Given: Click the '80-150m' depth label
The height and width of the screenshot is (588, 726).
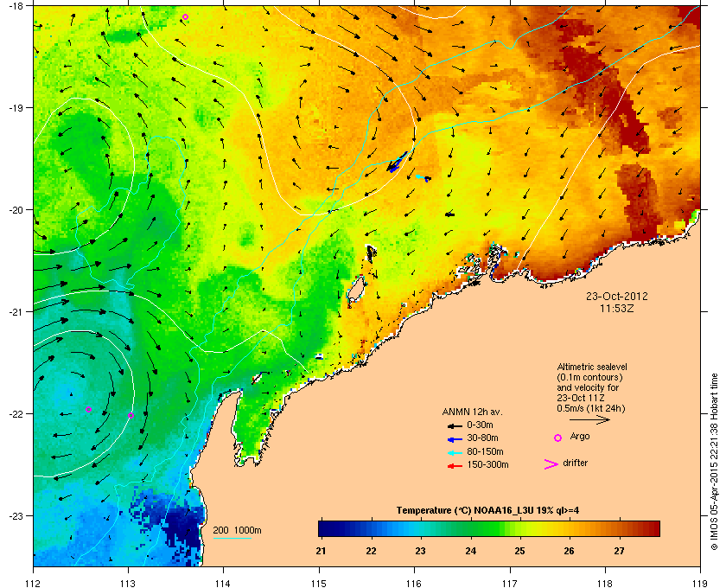Looking at the screenshot, I should [485, 451].
